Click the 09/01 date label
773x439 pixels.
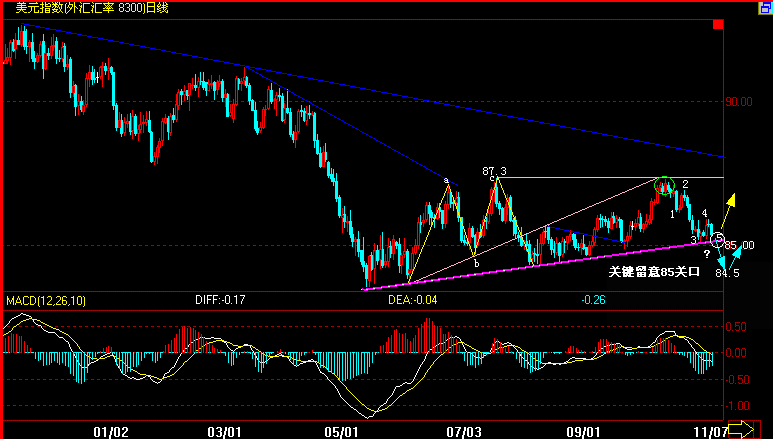click(583, 432)
